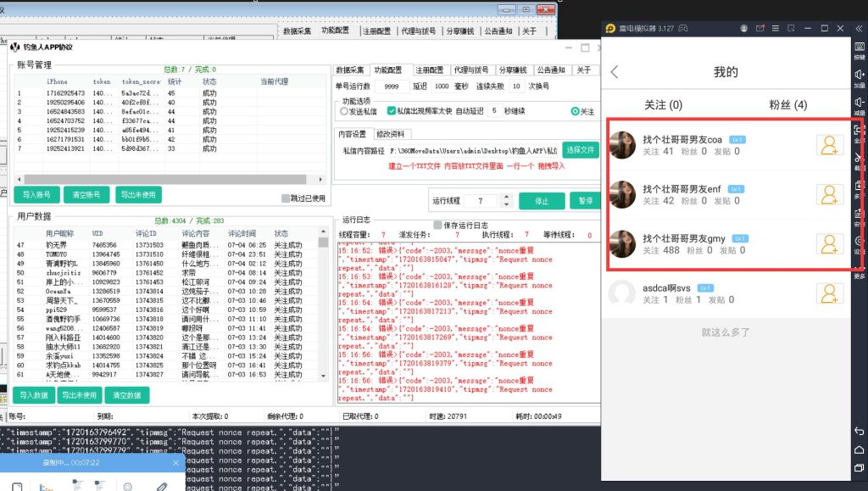This screenshot has height=491, width=868.
Task: Click the 单号运行数 input field
Action: (391, 86)
